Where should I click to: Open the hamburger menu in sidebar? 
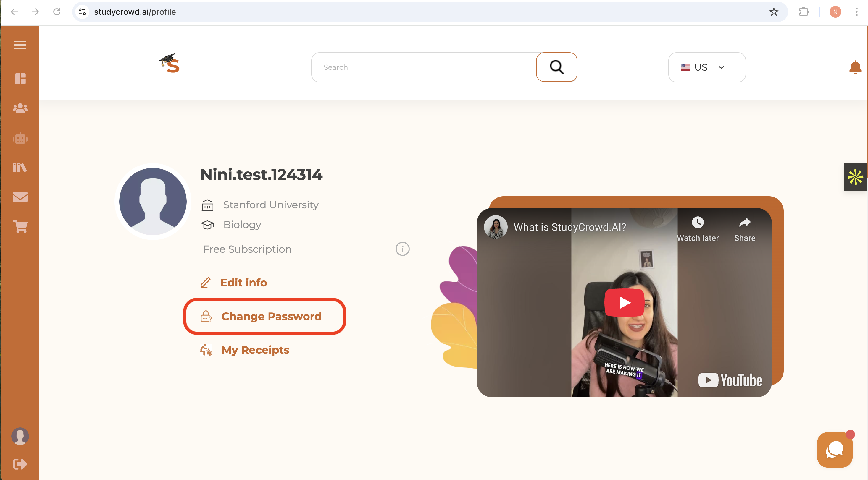click(20, 45)
